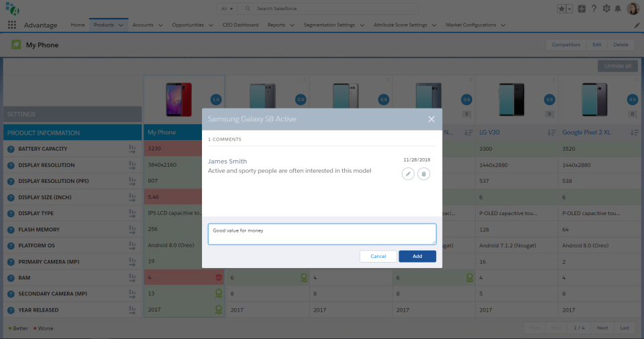Go to the Next page of products
Image resolution: width=644 pixels, height=339 pixels.
click(602, 328)
